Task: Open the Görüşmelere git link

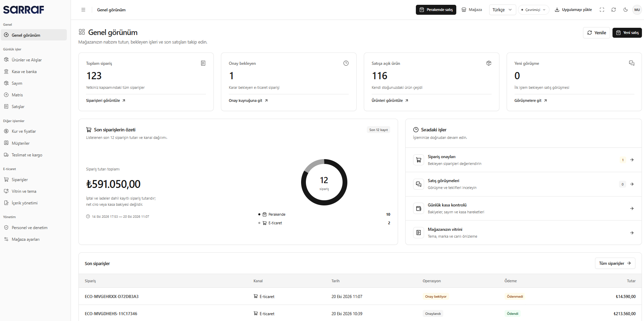Action: tap(531, 100)
